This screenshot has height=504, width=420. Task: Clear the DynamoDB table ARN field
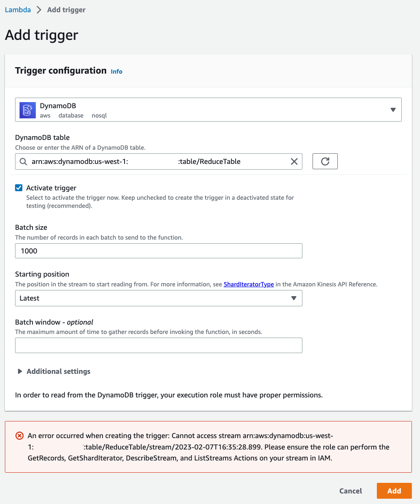[294, 161]
